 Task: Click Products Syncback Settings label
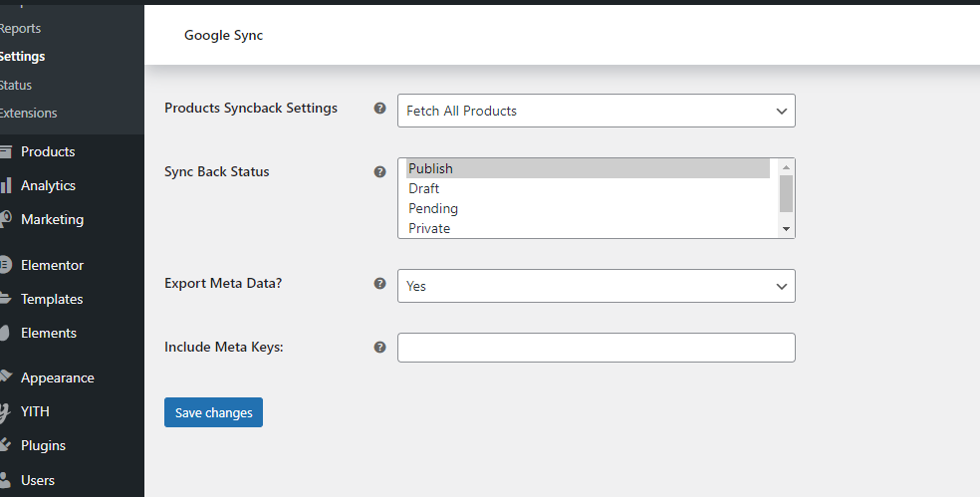(251, 109)
